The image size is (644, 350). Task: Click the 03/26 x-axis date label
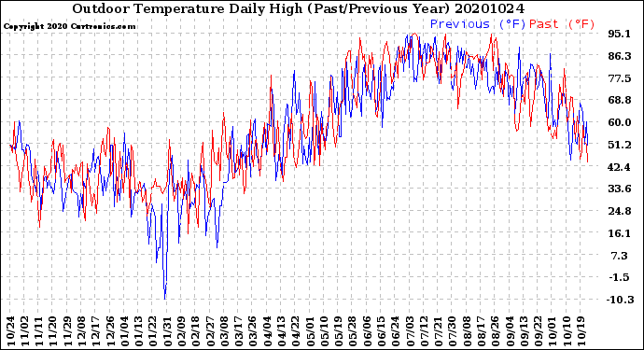[x=251, y=331]
